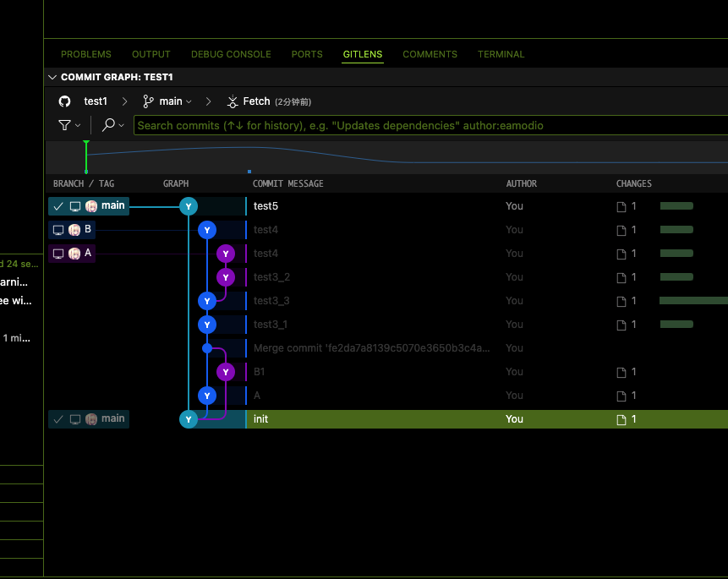
Task: Click the branch A label
Action: pyautogui.click(x=88, y=253)
